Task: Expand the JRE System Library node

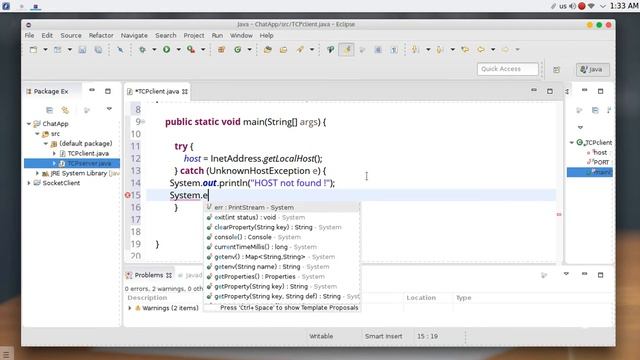Action: (37, 173)
